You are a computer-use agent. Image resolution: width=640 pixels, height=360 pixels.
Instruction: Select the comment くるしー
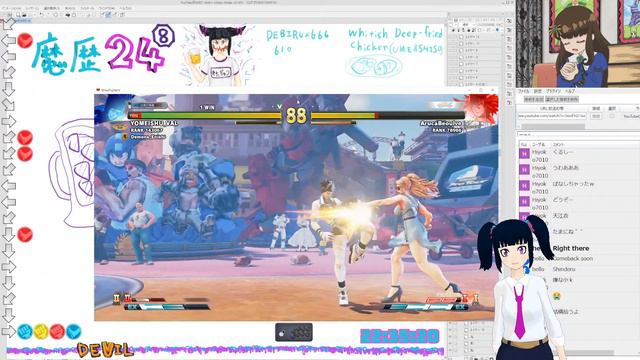563,152
